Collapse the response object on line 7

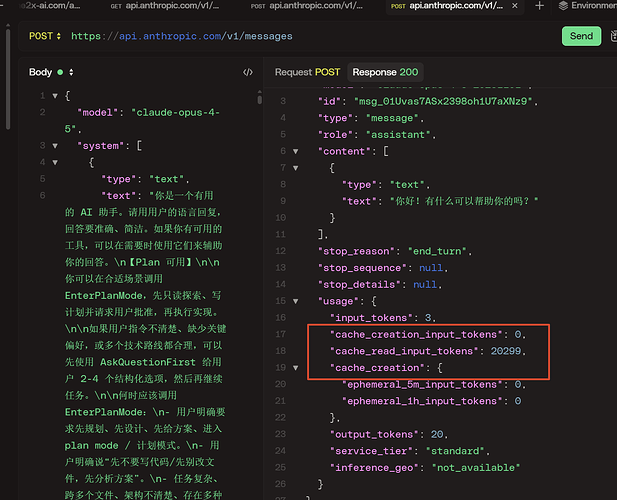pos(296,168)
